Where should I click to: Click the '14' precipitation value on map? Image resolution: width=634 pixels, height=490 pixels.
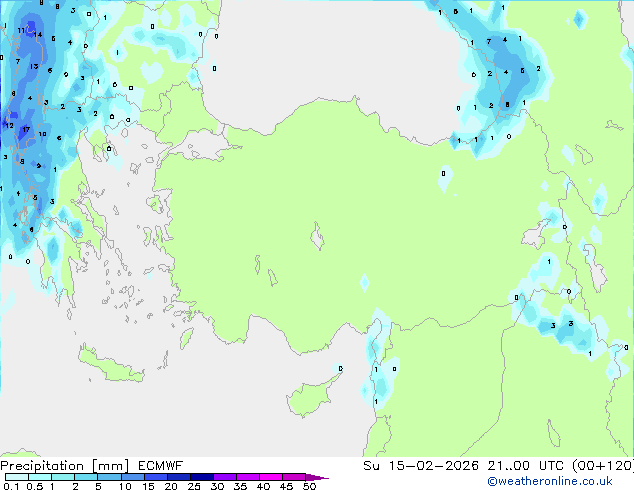(x=38, y=35)
